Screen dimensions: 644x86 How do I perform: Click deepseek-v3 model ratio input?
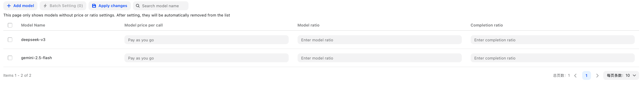(x=379, y=40)
